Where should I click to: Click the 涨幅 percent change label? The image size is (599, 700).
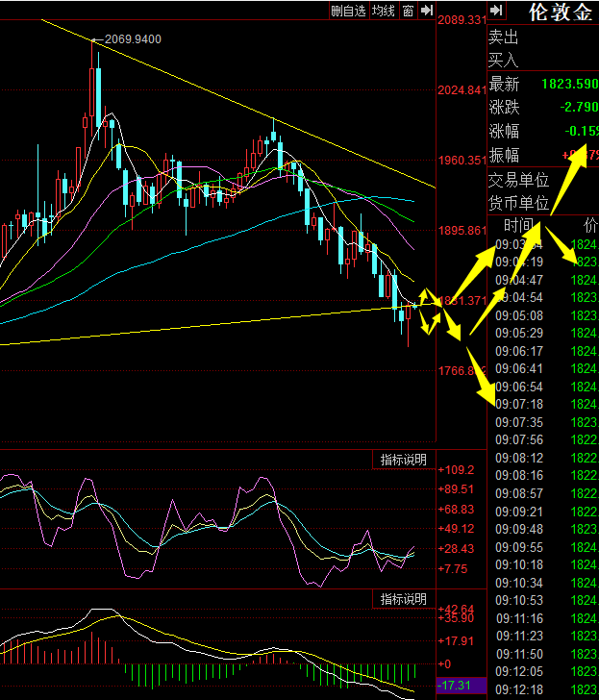pyautogui.click(x=504, y=131)
